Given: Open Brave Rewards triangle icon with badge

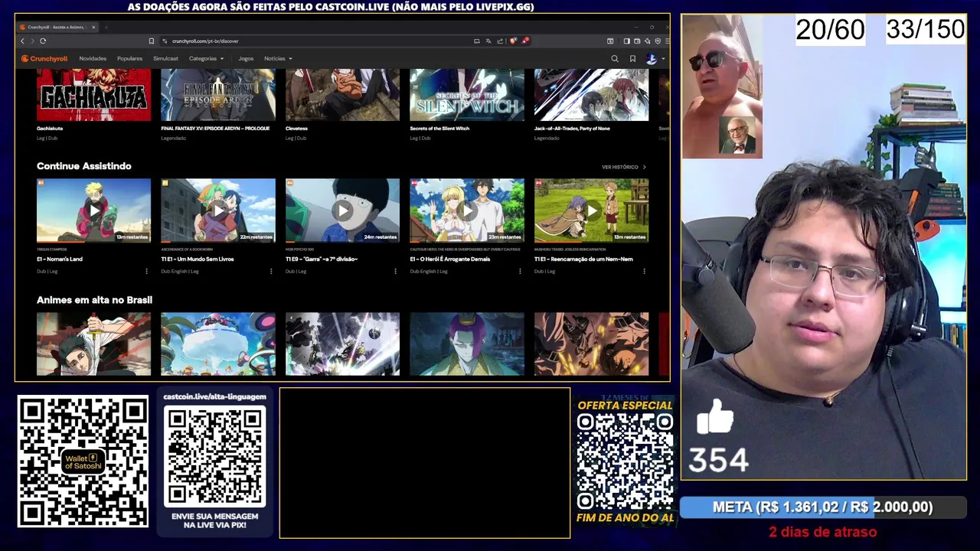Looking at the screenshot, I should 524,41.
